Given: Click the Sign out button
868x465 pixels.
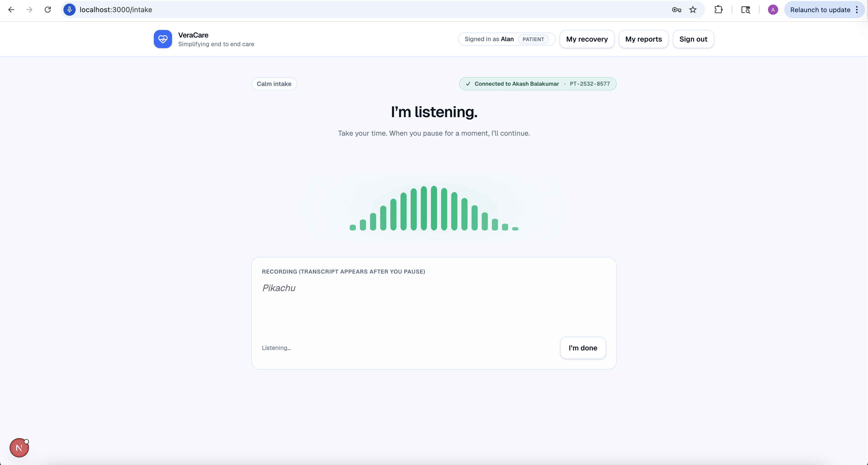Looking at the screenshot, I should (x=693, y=39).
